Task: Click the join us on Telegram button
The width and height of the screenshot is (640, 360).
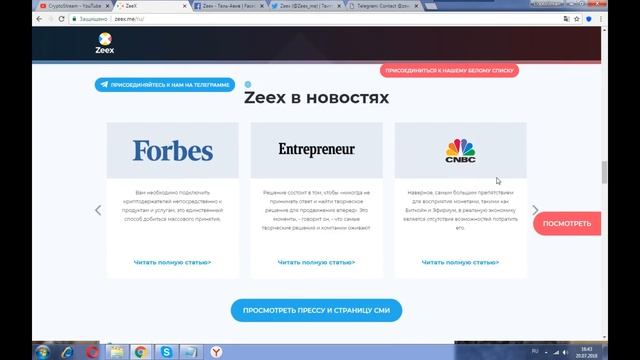Action: click(x=165, y=85)
